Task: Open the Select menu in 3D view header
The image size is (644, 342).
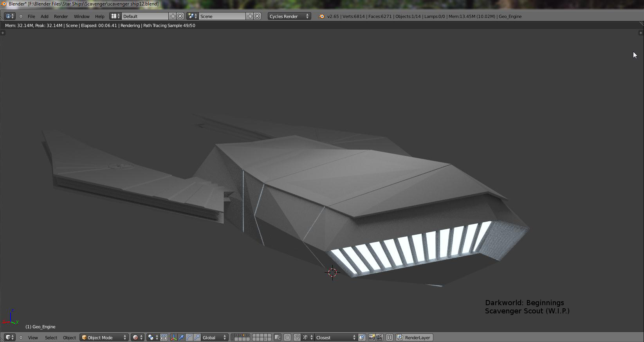Action: click(51, 337)
